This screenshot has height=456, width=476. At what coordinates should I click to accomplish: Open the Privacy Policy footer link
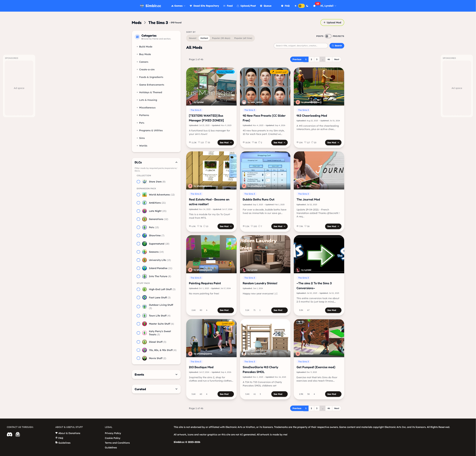tap(113, 433)
